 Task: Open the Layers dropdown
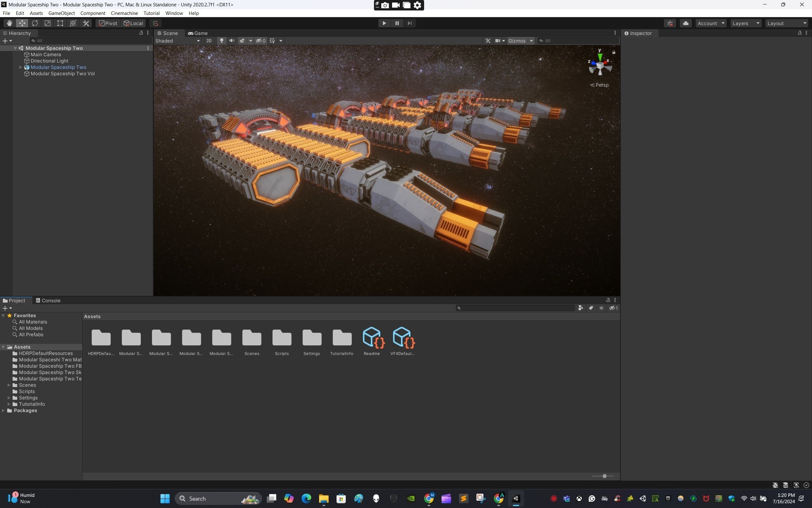click(x=746, y=23)
